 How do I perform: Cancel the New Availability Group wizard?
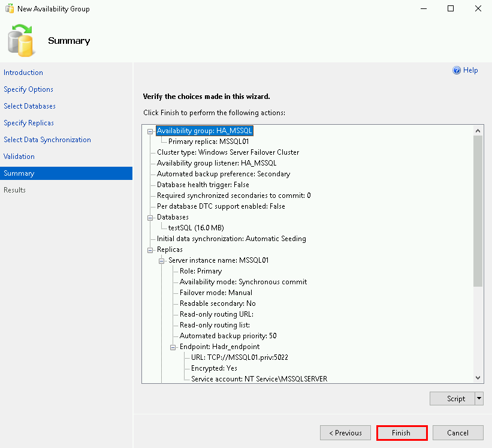(x=457, y=433)
